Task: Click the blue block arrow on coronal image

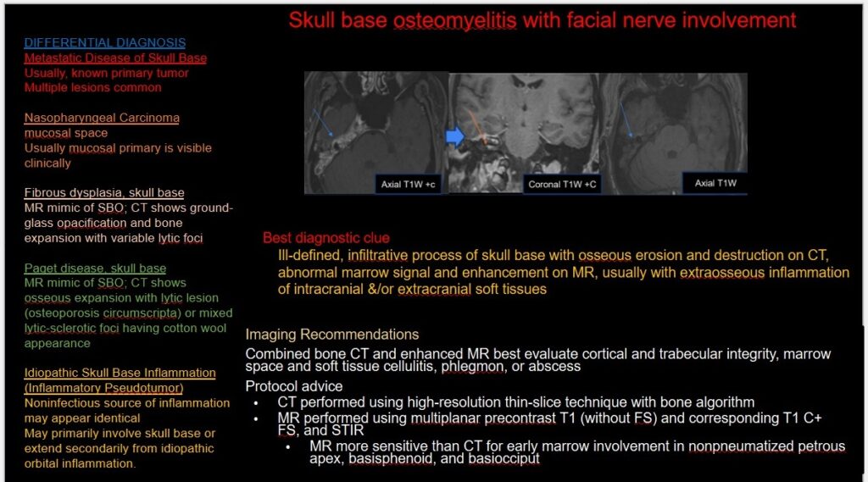Action: (x=455, y=136)
